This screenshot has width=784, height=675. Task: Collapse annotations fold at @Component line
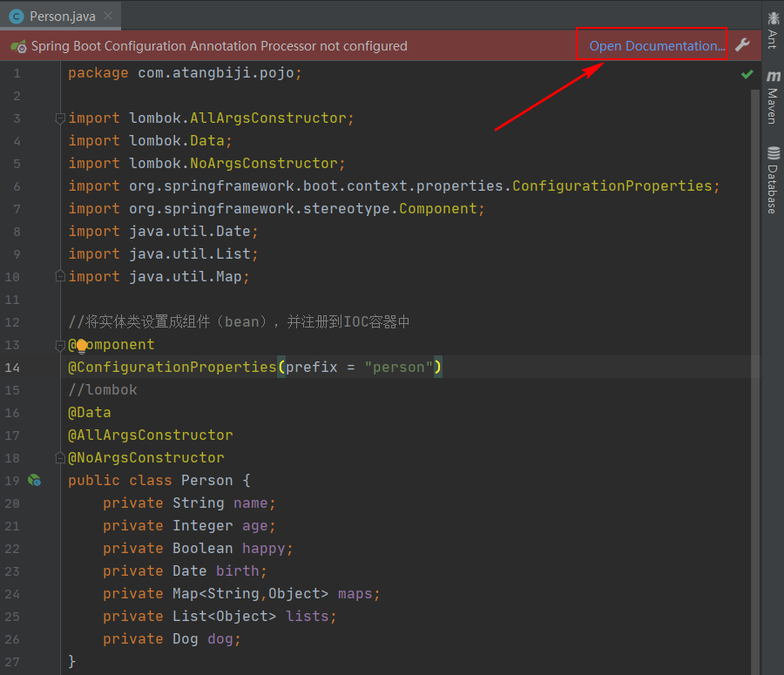60,345
